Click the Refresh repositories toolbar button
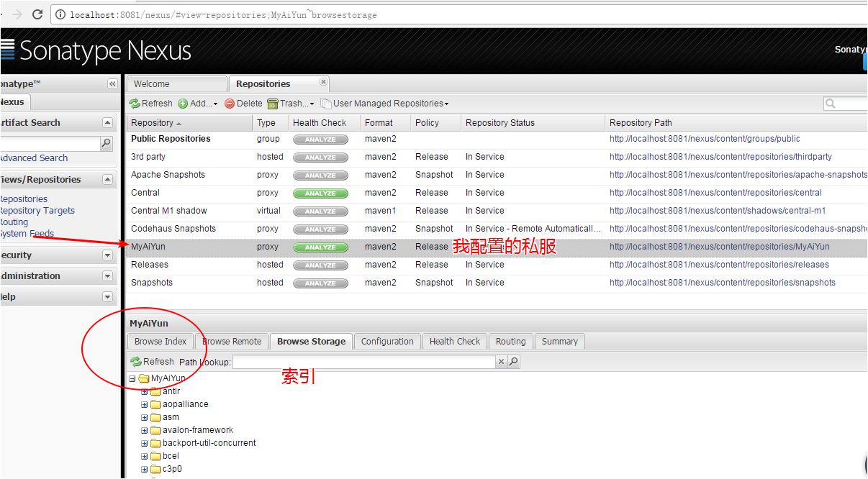Viewport: 868px width, 479px height. pos(151,104)
